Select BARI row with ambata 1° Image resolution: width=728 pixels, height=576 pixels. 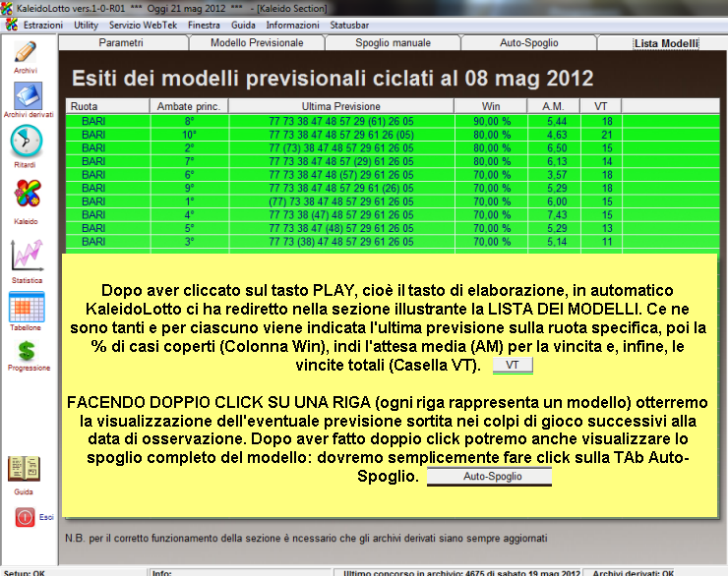[393, 202]
